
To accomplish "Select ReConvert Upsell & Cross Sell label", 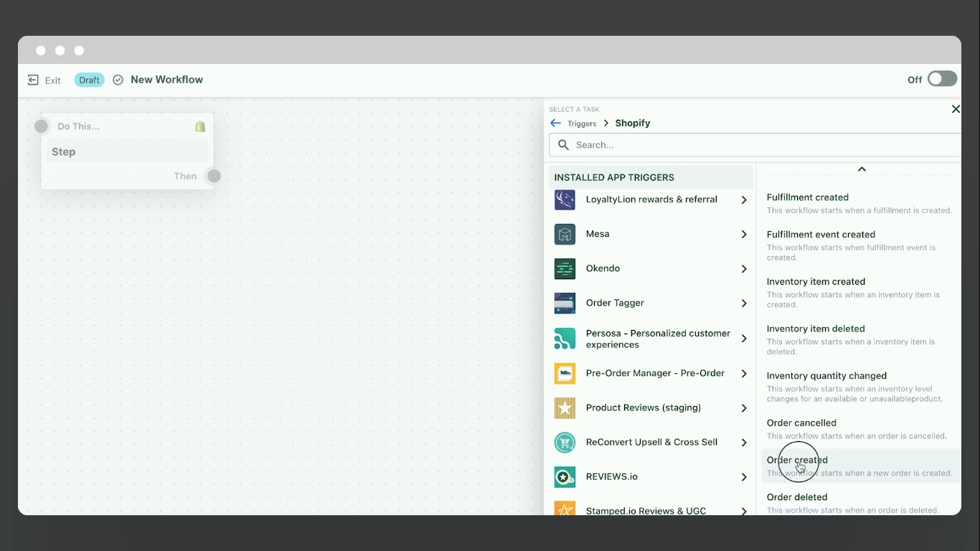I will (651, 442).
